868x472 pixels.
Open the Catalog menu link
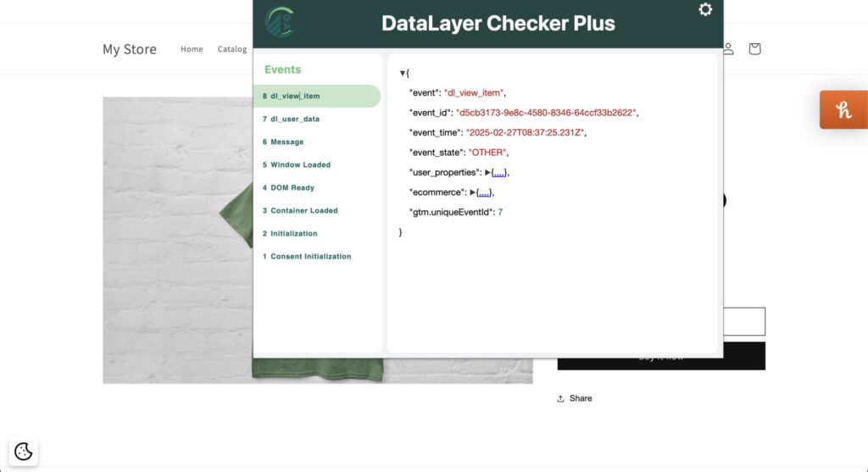pyautogui.click(x=231, y=49)
